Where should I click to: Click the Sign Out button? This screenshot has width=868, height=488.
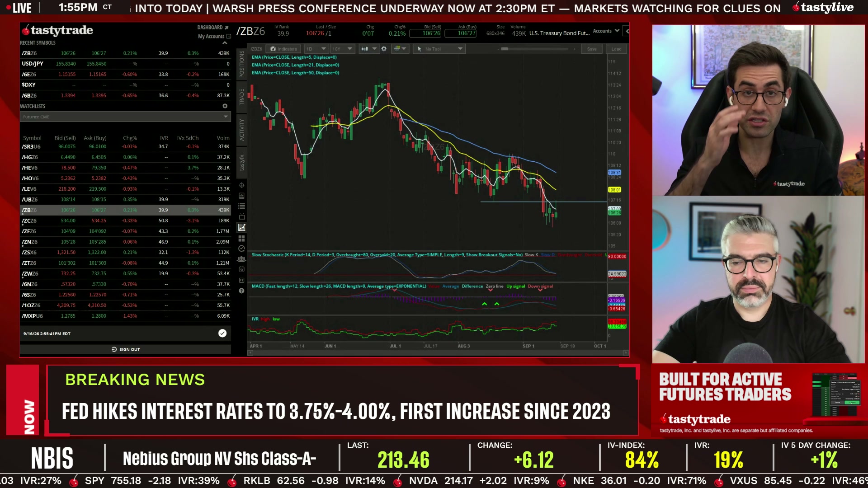point(126,349)
